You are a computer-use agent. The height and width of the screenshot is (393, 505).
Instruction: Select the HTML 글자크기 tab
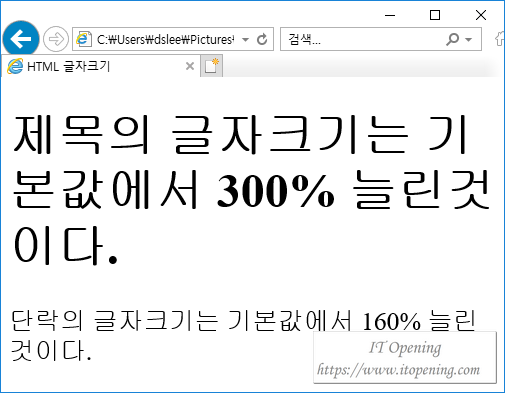[x=101, y=66]
